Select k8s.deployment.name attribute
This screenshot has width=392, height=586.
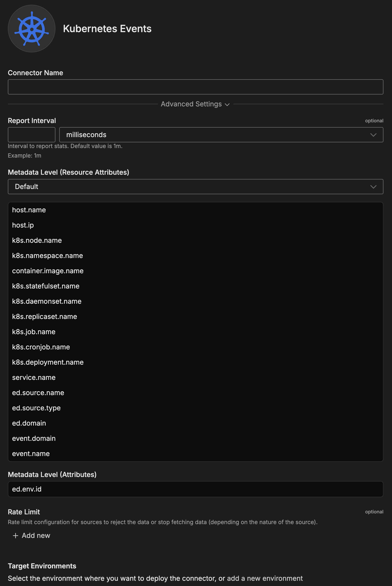(x=48, y=362)
